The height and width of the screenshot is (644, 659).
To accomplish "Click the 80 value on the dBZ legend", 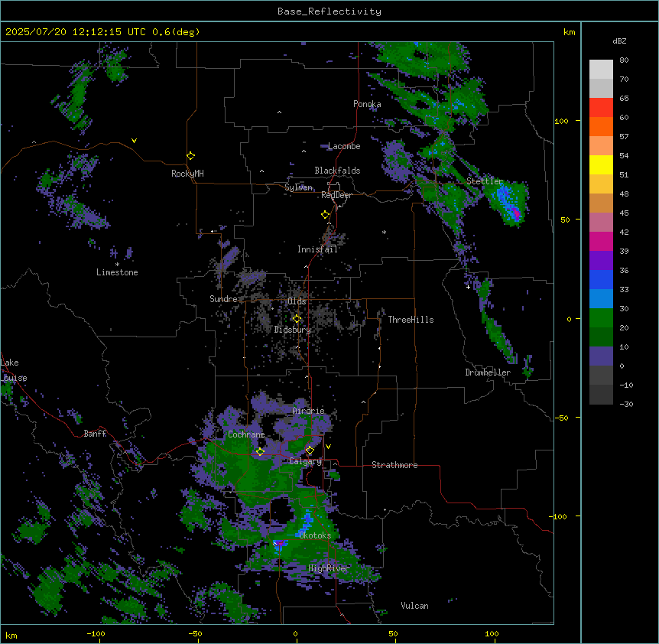I will [624, 60].
